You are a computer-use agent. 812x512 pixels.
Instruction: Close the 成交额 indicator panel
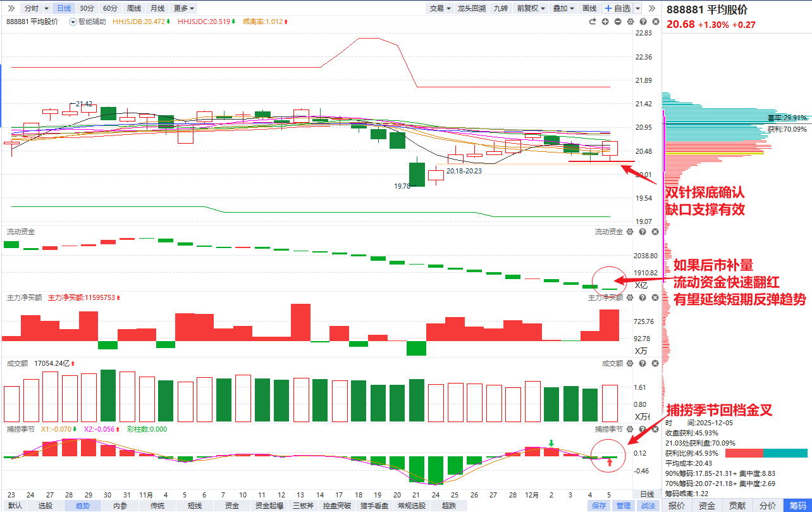(x=655, y=363)
